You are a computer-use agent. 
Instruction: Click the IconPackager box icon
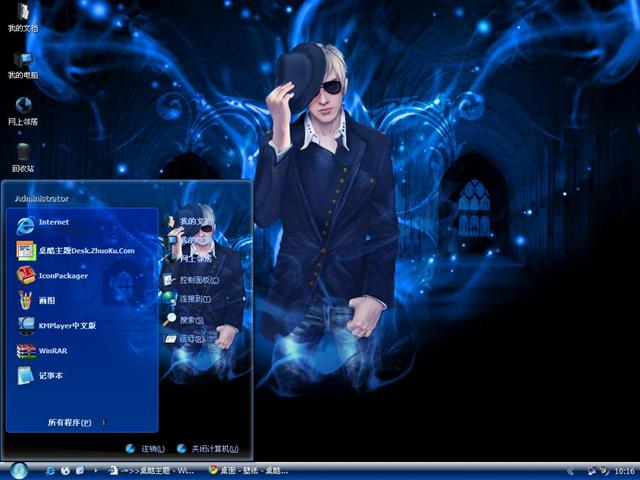tap(26, 275)
